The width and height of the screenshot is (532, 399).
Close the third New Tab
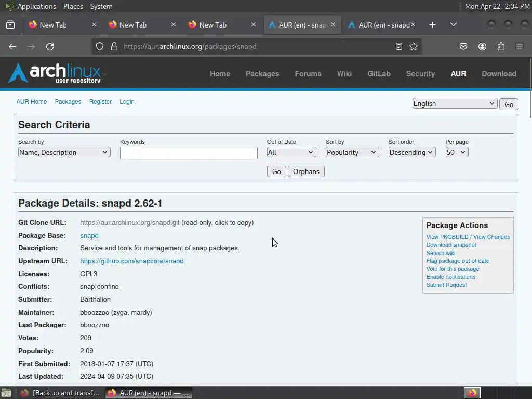coord(254,25)
